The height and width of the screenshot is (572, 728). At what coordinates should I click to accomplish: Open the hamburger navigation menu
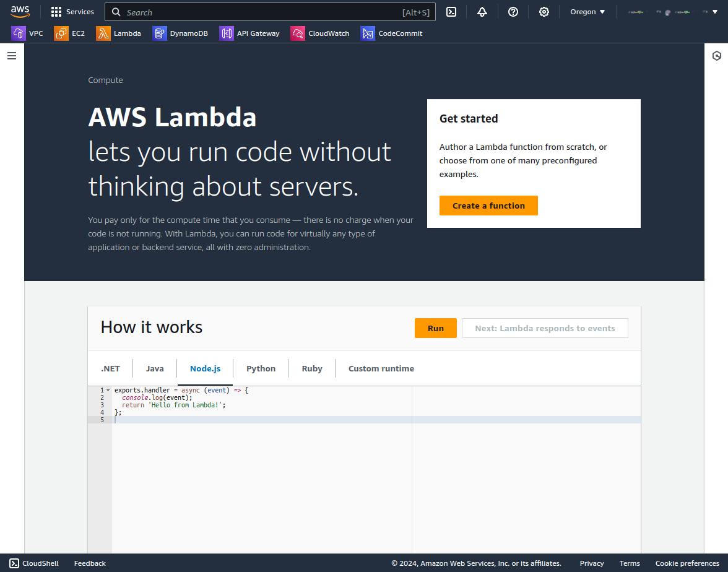click(12, 56)
